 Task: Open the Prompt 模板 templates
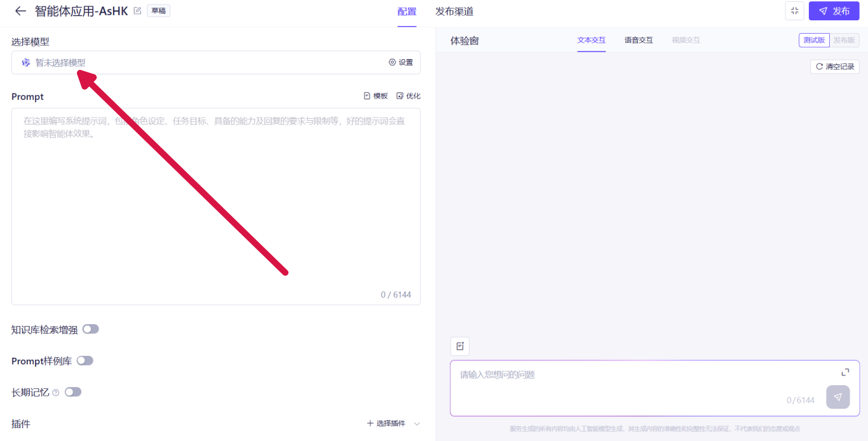point(376,96)
